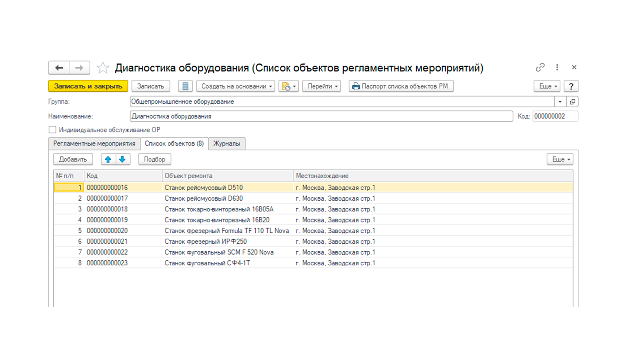Click the help question mark button

[571, 86]
